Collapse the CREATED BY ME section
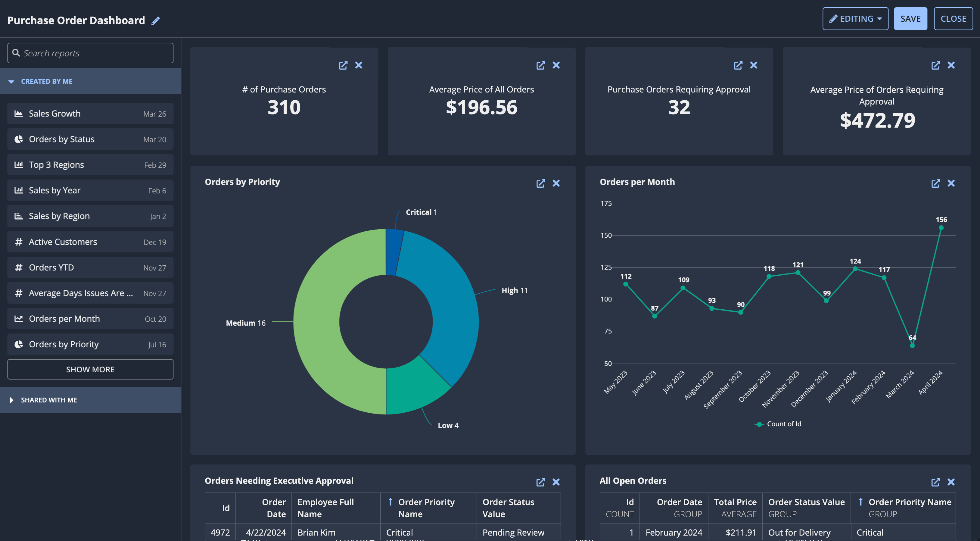This screenshot has width=980, height=541. pos(91,81)
